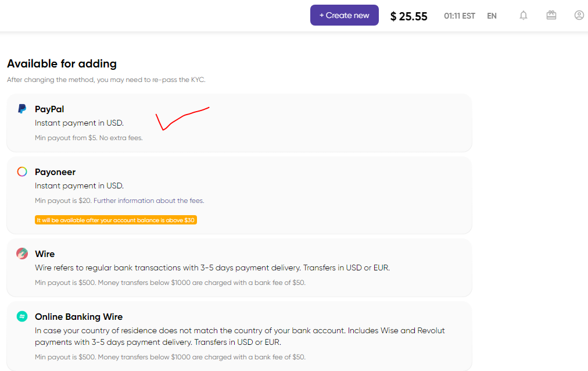Click the Payoneer ring logo icon
The image size is (588, 371).
click(22, 172)
